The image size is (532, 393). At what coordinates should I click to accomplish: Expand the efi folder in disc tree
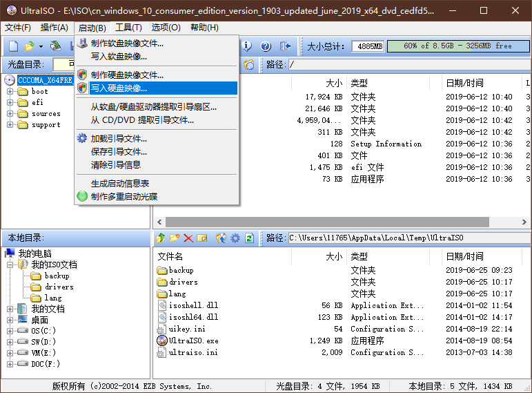[10, 103]
